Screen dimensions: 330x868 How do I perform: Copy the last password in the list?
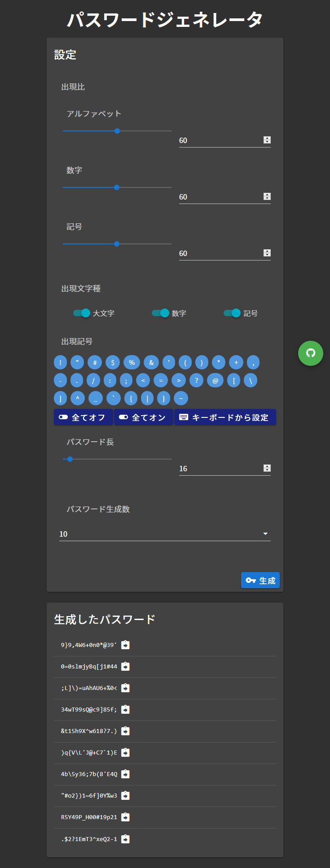tap(125, 838)
